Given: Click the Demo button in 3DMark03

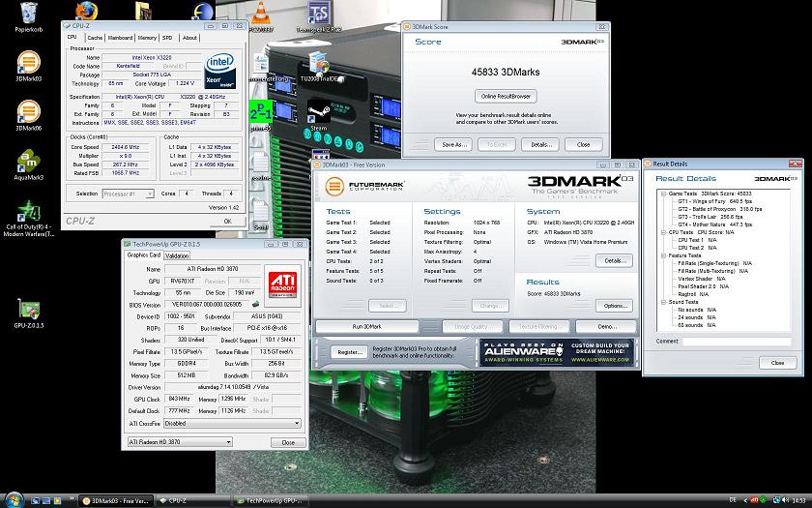Looking at the screenshot, I should 606,327.
